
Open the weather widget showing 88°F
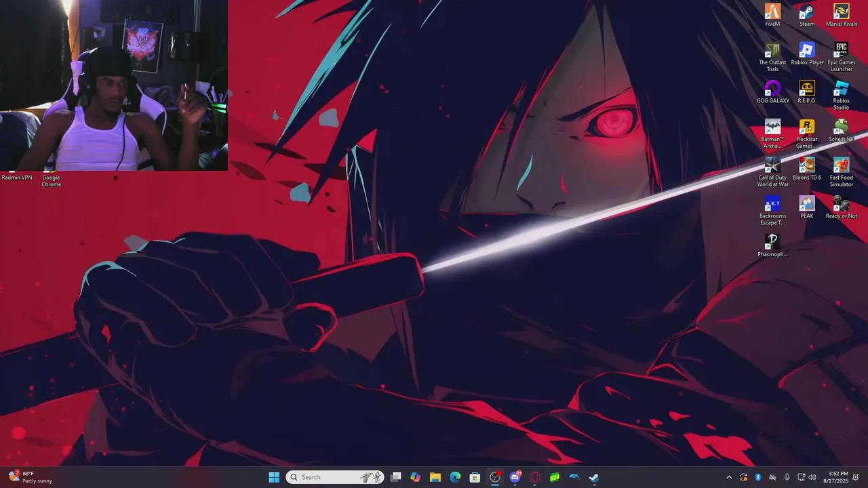click(x=31, y=477)
